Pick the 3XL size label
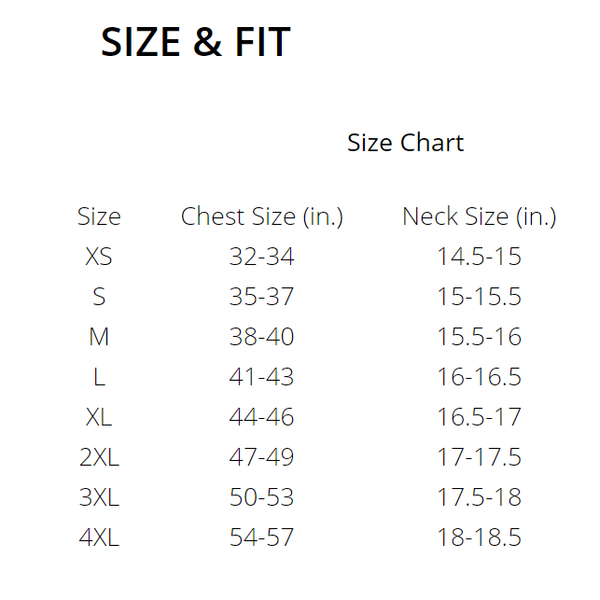Image resolution: width=600 pixels, height=600 pixels. click(x=99, y=497)
